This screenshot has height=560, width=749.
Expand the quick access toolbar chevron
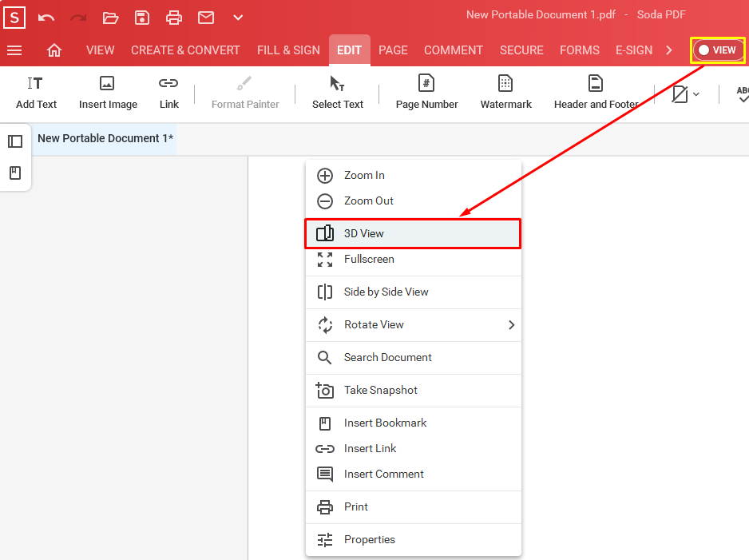click(237, 17)
